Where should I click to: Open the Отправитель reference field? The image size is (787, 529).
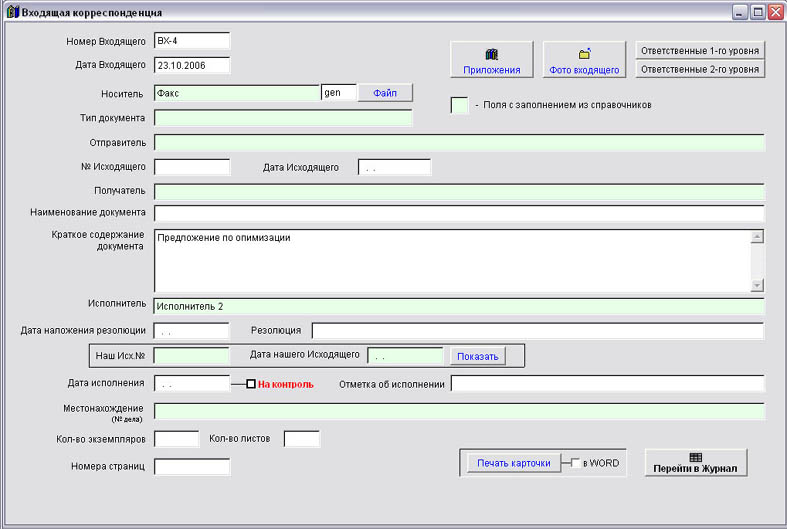[459, 143]
